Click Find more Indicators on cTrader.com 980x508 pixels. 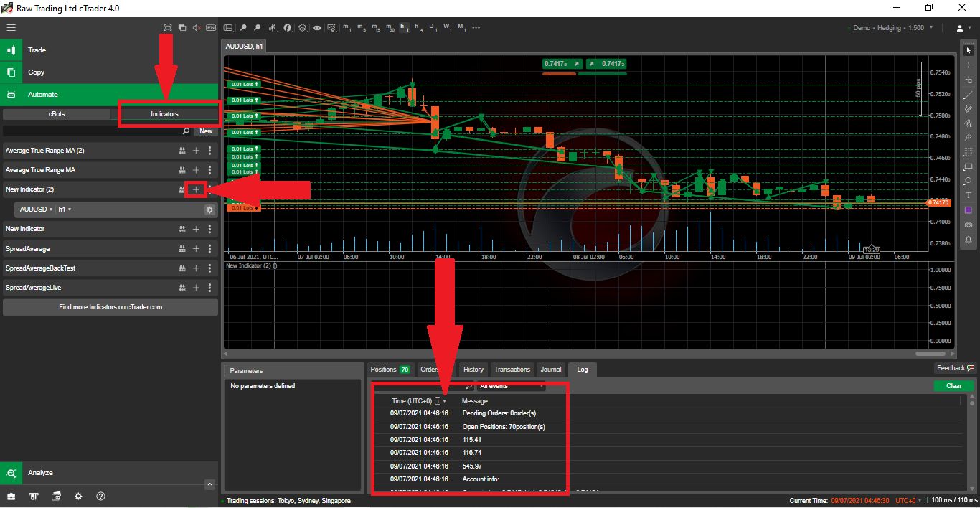point(110,307)
